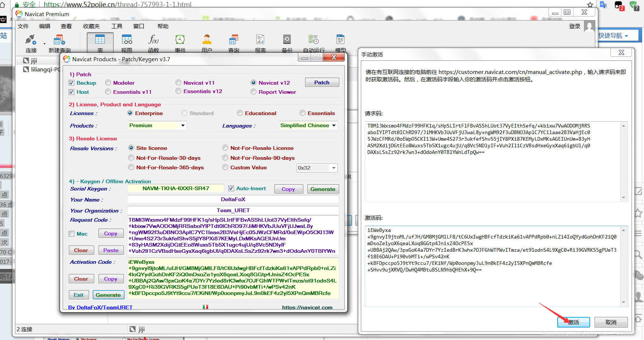Select the Custom Value radio button
The height and width of the screenshot is (340, 644).
pyautogui.click(x=225, y=167)
